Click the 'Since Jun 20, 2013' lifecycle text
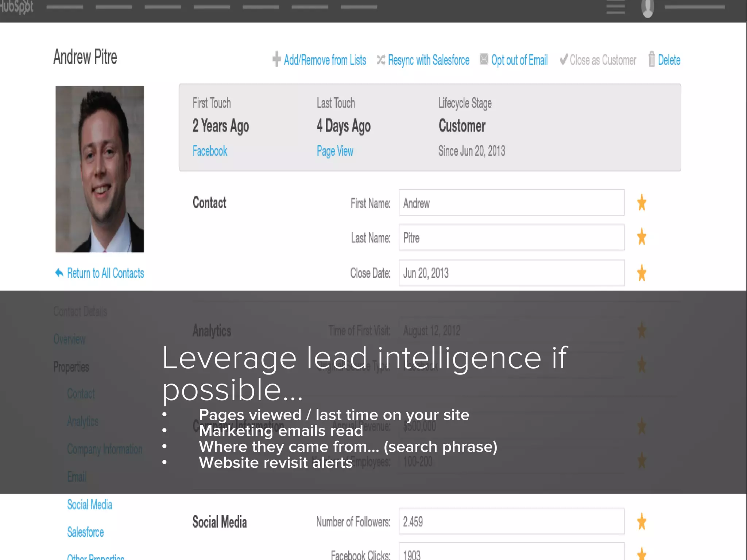This screenshot has width=747, height=560. [472, 151]
